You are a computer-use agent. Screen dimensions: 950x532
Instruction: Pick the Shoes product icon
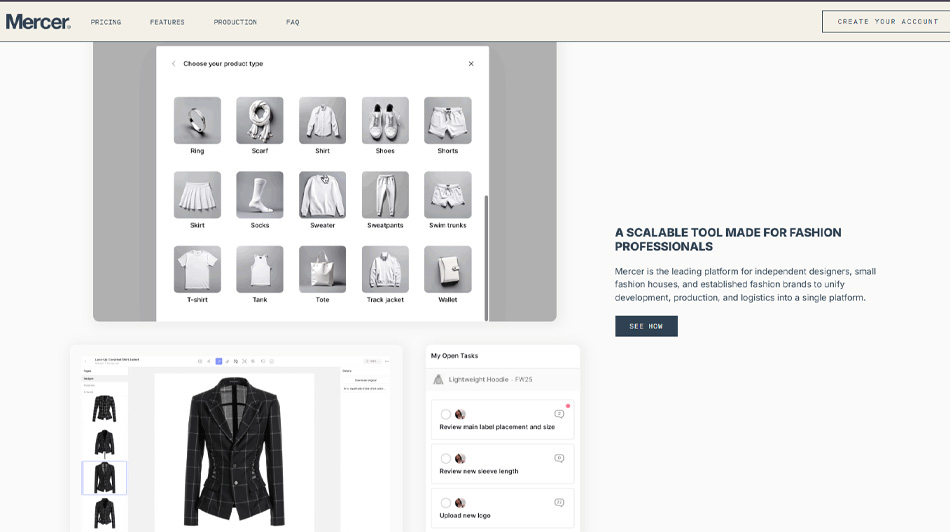(x=385, y=120)
